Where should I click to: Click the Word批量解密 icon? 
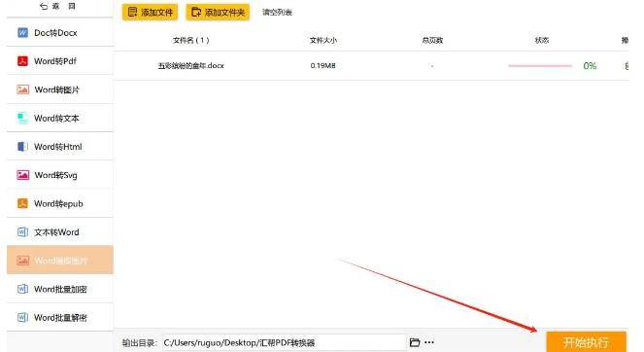(22, 317)
